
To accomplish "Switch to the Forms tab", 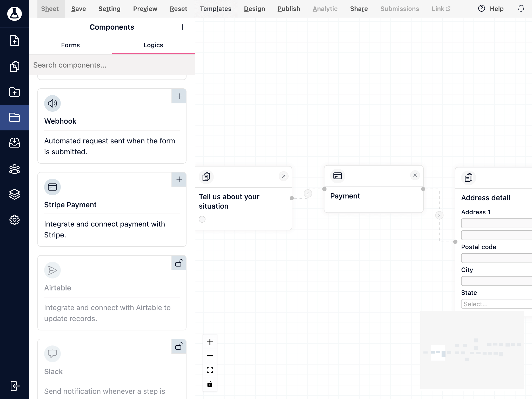I will pyautogui.click(x=70, y=45).
